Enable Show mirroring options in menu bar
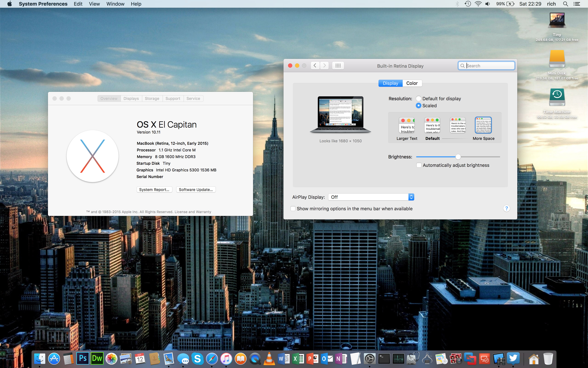Viewport: 588px width, 368px height. pyautogui.click(x=293, y=209)
